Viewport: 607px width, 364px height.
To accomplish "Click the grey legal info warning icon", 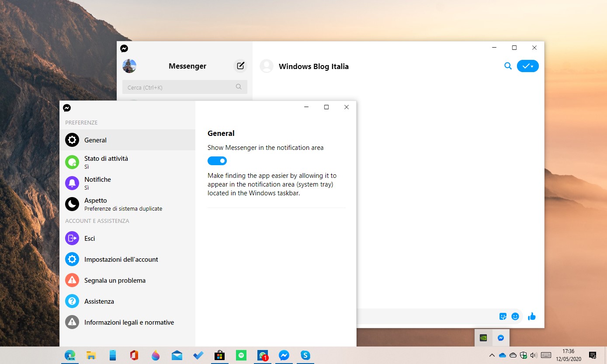I will pos(72,322).
